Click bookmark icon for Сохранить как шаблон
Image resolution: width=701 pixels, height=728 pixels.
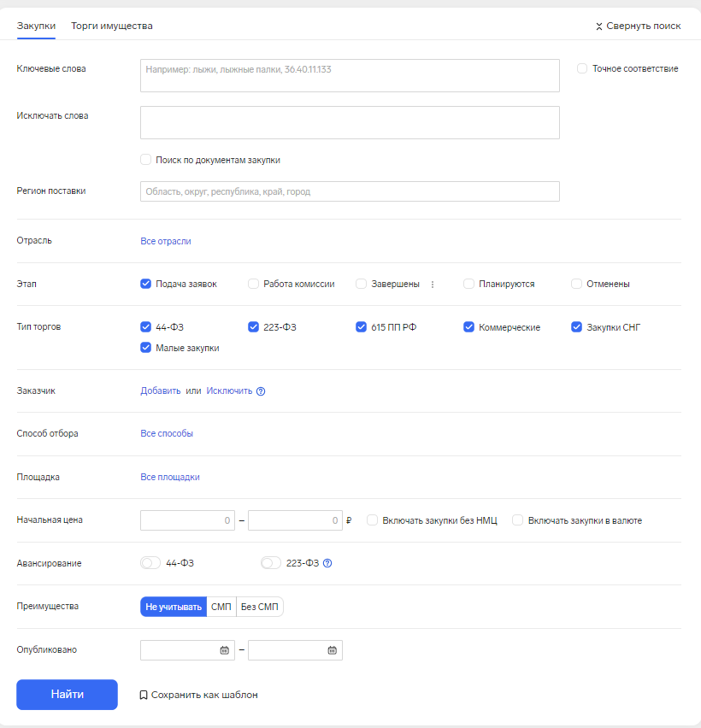(144, 695)
